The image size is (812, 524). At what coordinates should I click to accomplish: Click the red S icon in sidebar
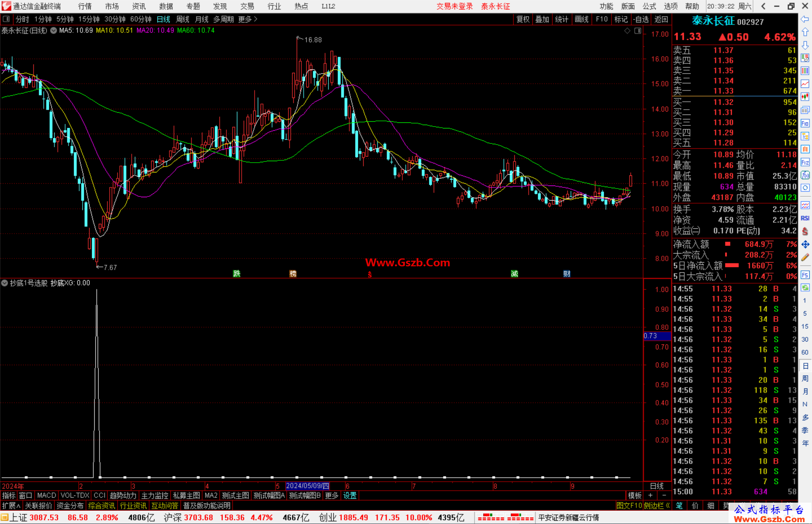tap(805, 231)
